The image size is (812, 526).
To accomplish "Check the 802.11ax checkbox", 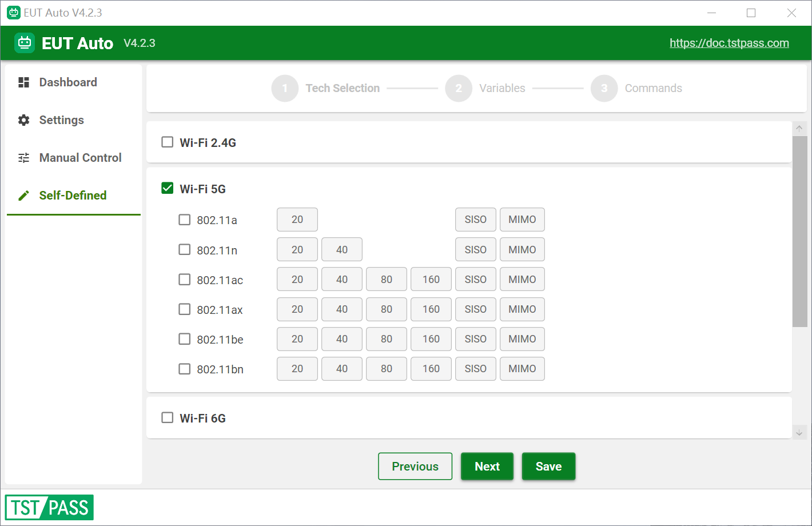I will point(184,309).
